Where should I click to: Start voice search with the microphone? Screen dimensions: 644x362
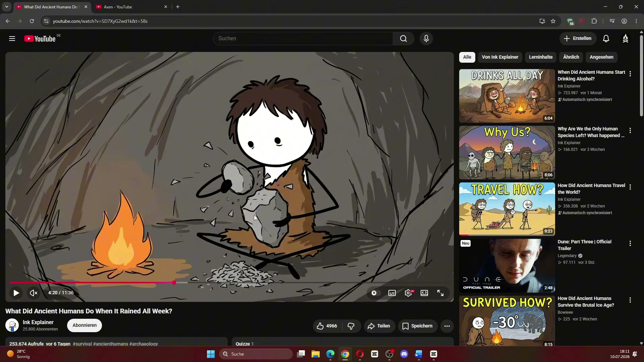426,39
